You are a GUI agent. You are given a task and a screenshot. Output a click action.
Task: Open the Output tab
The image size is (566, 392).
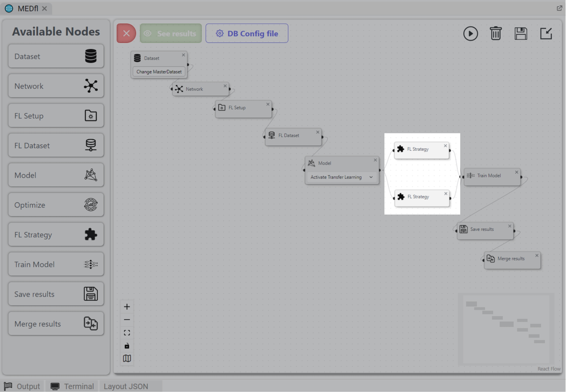coord(22,386)
